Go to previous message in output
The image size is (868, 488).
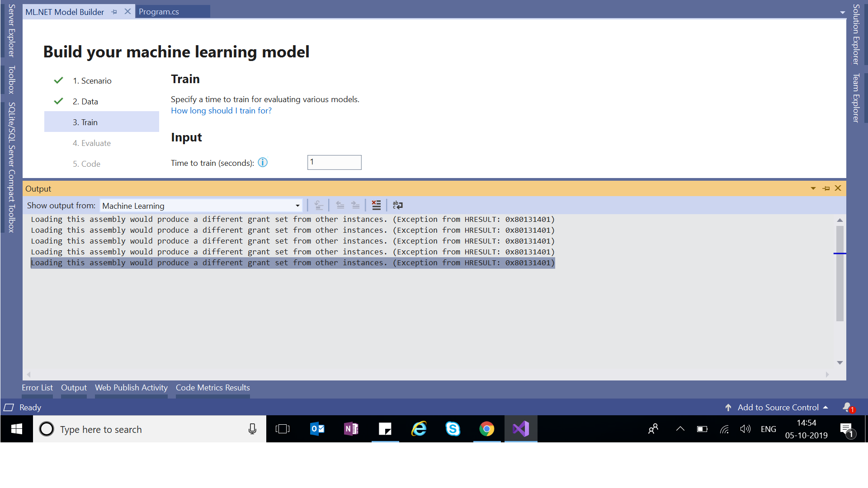(340, 205)
